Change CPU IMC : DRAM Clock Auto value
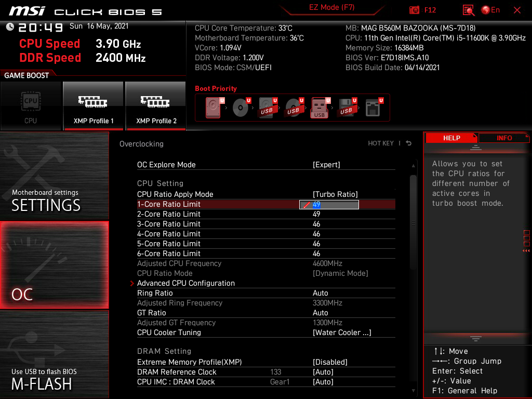 (323, 382)
